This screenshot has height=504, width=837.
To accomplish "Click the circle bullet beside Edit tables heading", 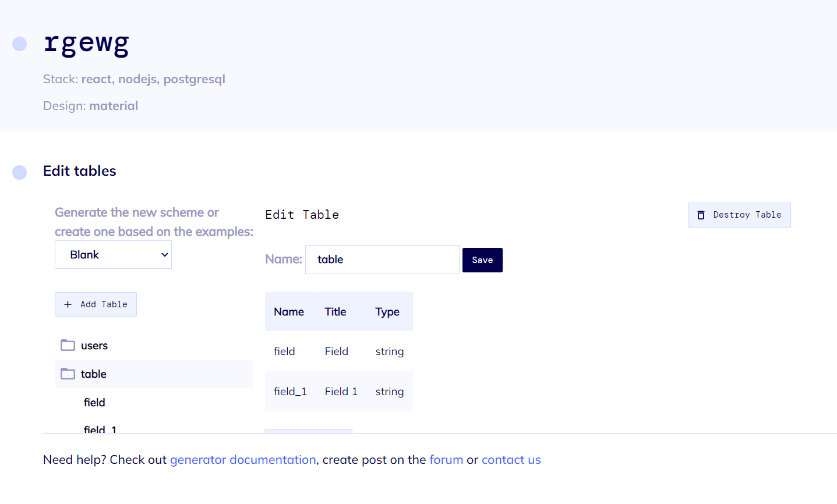I will click(x=19, y=172).
